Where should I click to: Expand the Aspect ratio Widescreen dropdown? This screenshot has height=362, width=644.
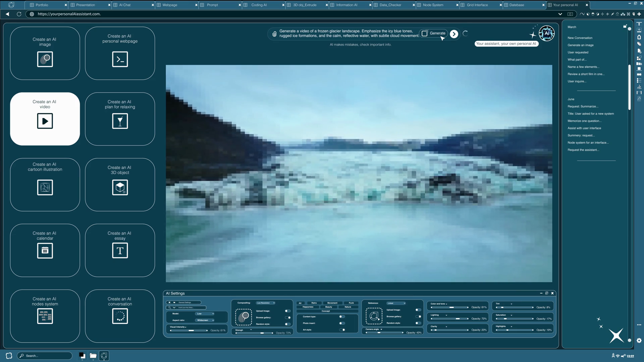pyautogui.click(x=205, y=320)
